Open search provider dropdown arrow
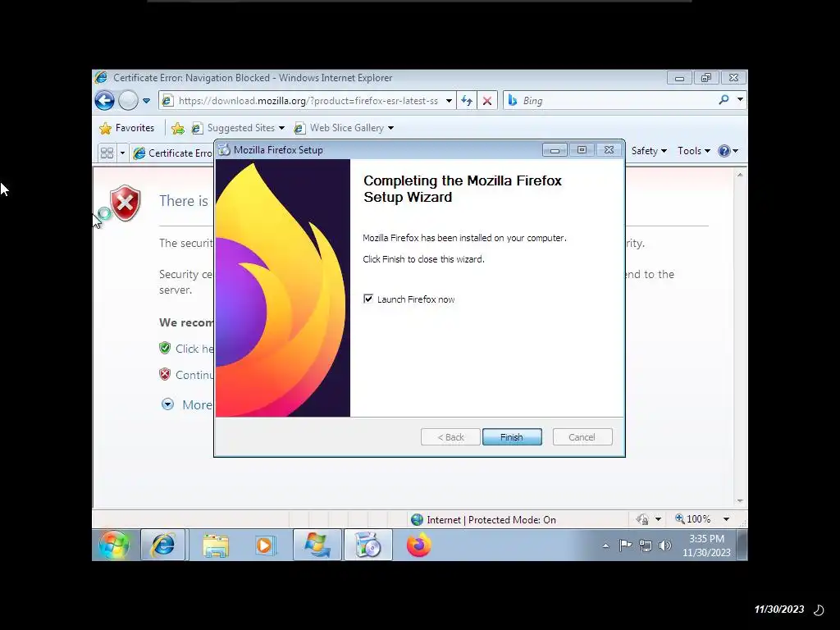This screenshot has width=840, height=630. (x=741, y=99)
